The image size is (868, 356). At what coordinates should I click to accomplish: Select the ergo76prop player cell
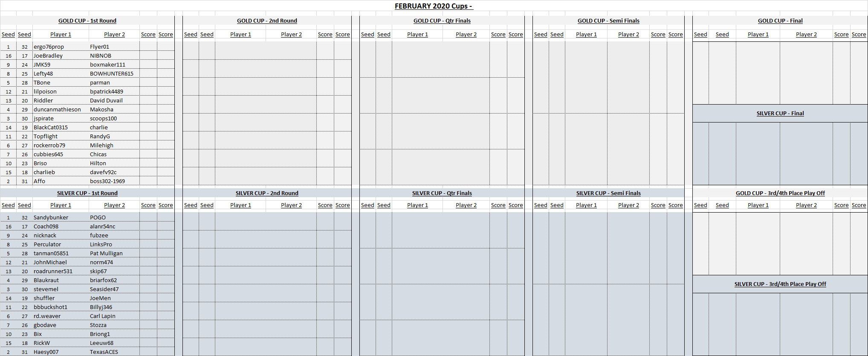[x=49, y=47]
